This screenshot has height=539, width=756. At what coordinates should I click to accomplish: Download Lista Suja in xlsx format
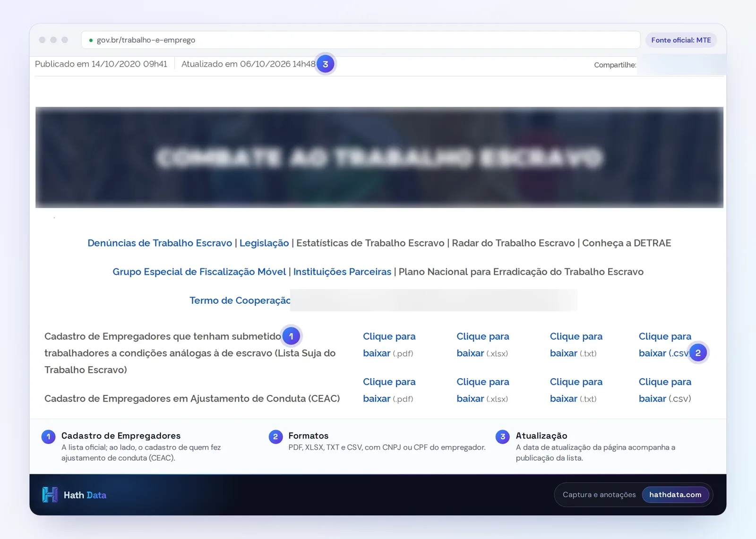click(x=482, y=345)
